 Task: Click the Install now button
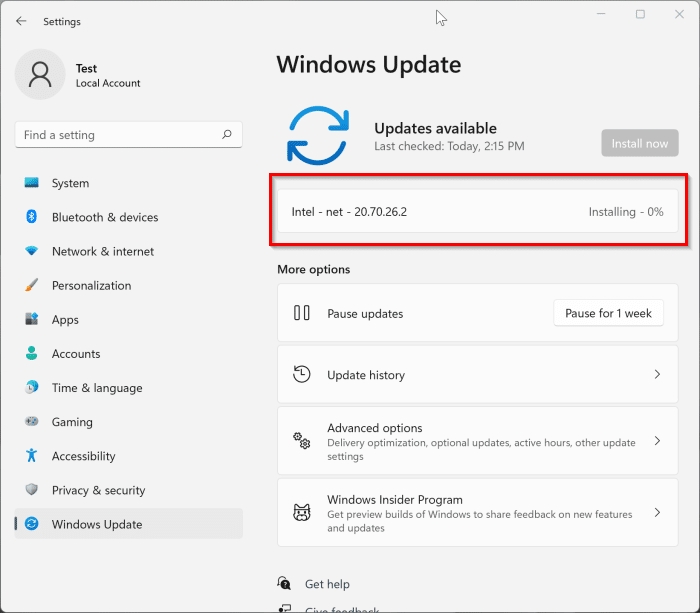click(x=640, y=143)
